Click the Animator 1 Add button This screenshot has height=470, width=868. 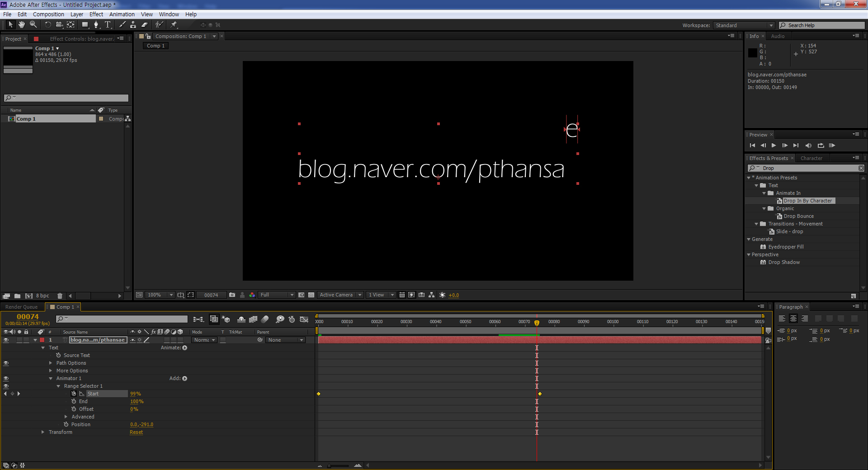(x=184, y=378)
